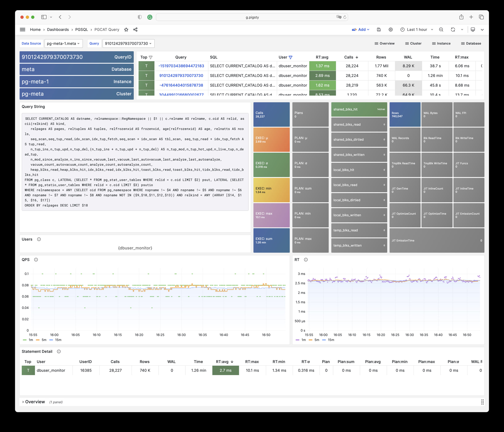Image resolution: width=504 pixels, height=432 pixels.
Task: Save the dashboard via the save icon
Action: click(379, 30)
